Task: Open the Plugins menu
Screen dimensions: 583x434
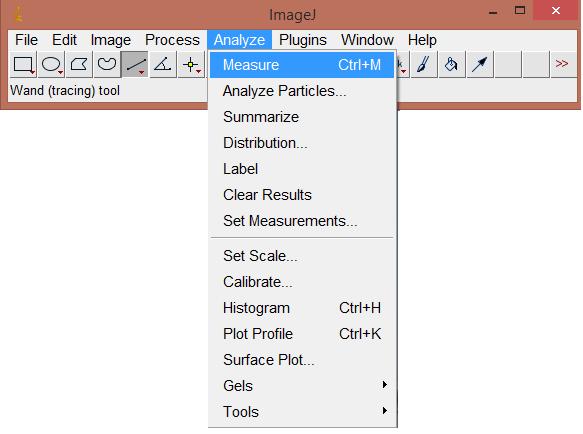Action: tap(303, 40)
